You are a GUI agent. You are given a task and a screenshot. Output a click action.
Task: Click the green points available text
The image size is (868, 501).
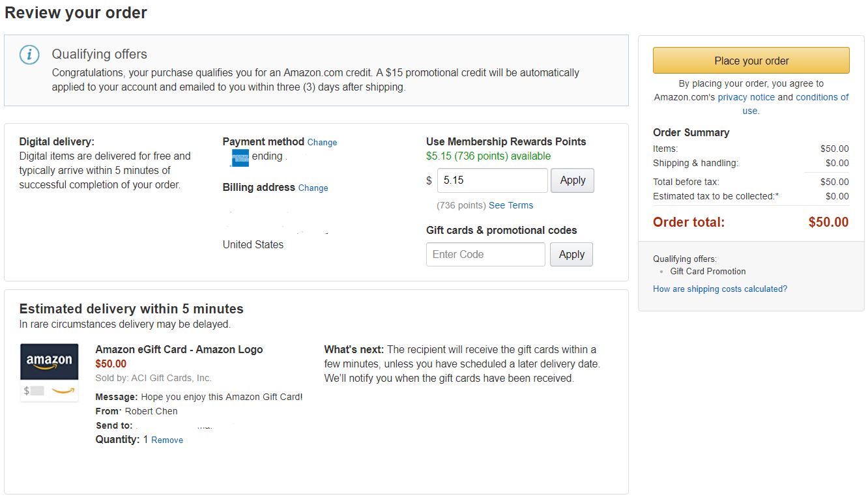click(x=488, y=156)
